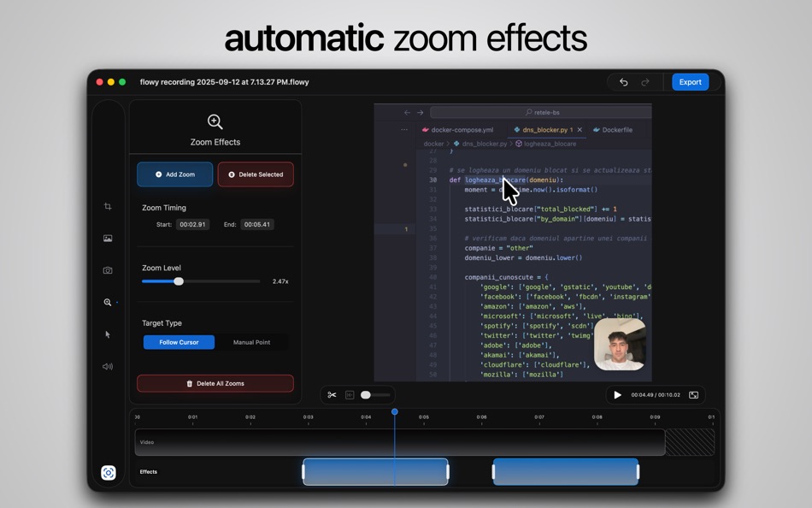Viewport: 812px width, 508px height.
Task: Switch to Manual Point targeting
Action: pos(251,341)
